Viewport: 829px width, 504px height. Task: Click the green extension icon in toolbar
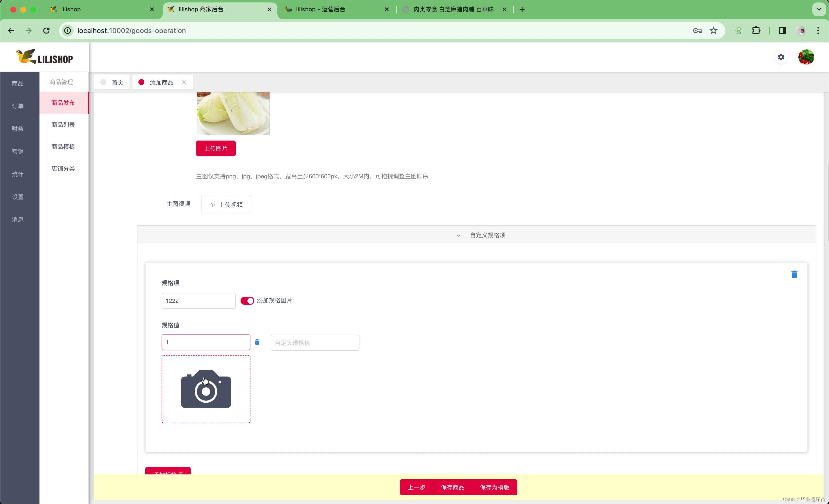(x=738, y=31)
